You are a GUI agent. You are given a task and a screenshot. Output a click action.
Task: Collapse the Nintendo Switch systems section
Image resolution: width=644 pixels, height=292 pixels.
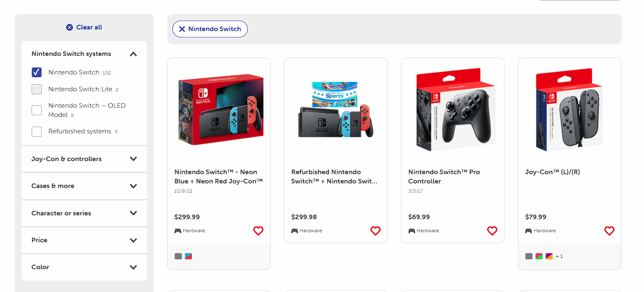coord(134,54)
